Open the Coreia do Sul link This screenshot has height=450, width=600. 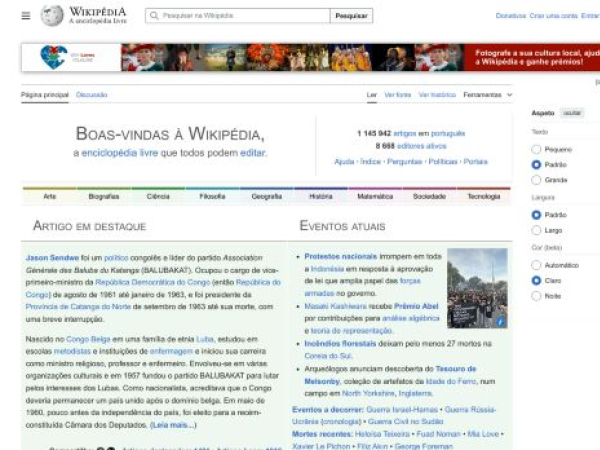pos(328,355)
